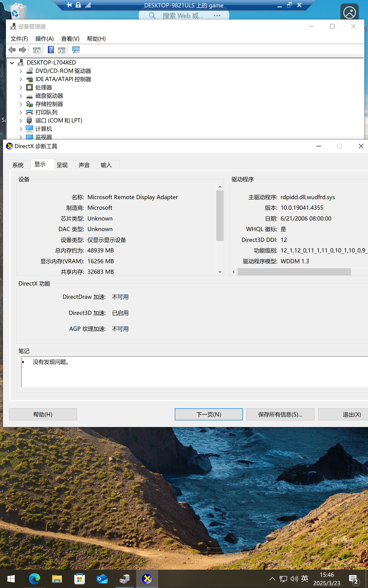Show hidden tray icons chevron
368x588 pixels.
point(272,579)
